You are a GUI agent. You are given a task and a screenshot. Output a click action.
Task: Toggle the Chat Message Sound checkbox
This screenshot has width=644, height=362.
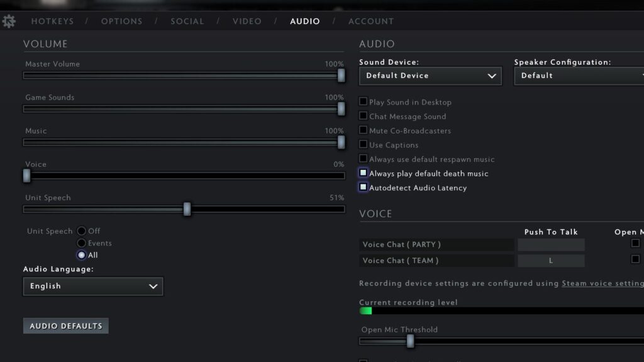[x=364, y=116]
